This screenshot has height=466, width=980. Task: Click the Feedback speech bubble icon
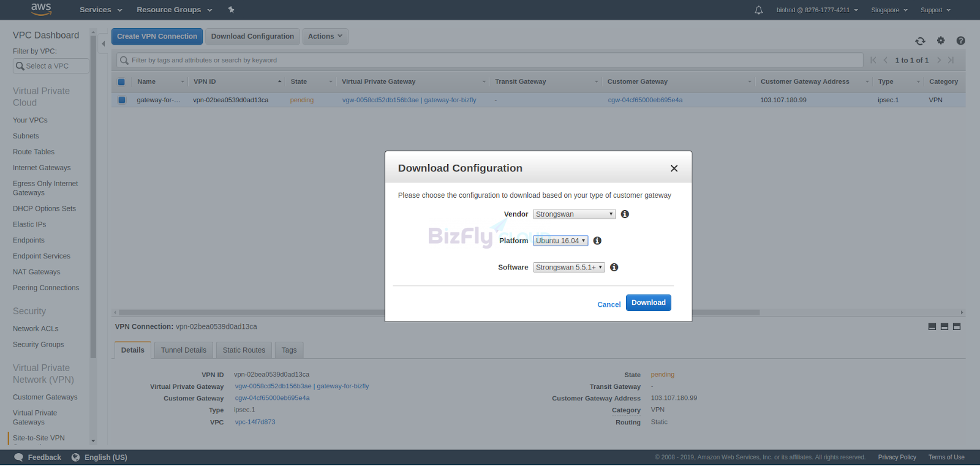(x=18, y=457)
